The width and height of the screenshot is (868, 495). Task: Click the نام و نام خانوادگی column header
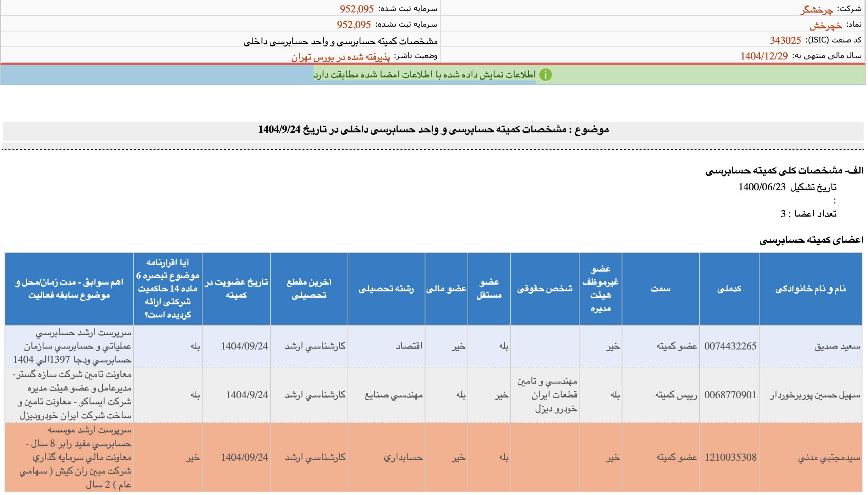[810, 289]
